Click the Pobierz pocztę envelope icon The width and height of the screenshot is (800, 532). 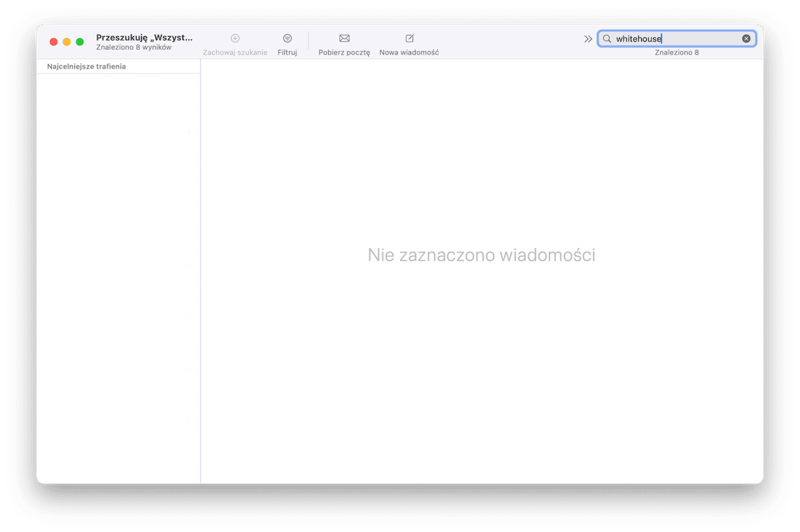click(344, 38)
